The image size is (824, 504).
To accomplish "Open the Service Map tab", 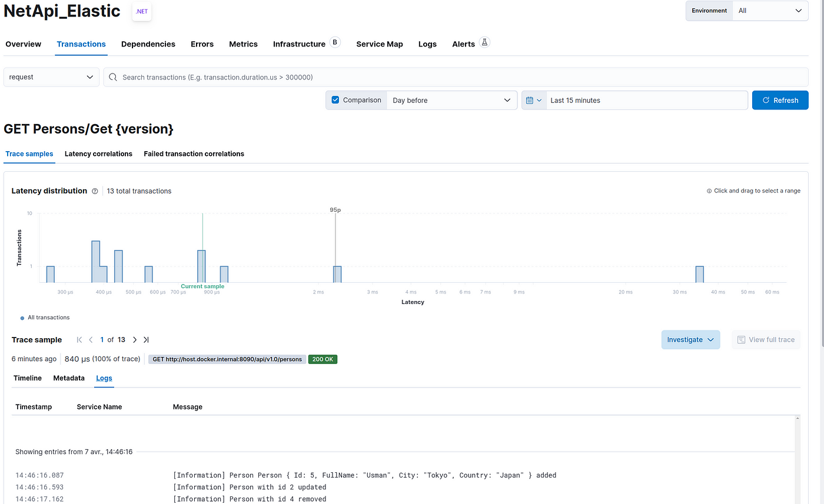I will [380, 44].
